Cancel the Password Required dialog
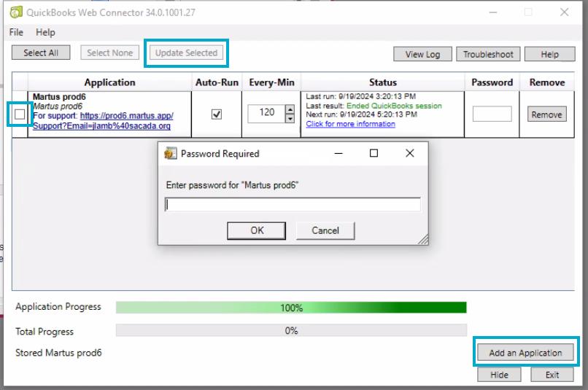 click(x=325, y=230)
